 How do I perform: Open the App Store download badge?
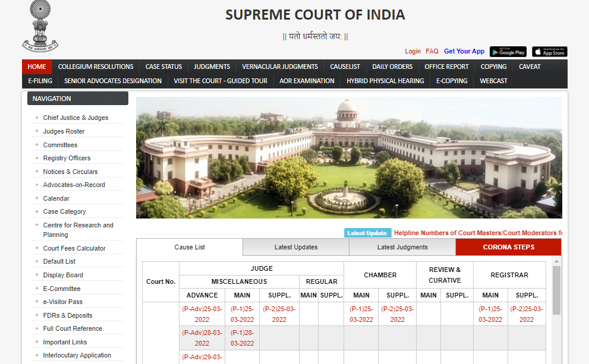tap(550, 52)
